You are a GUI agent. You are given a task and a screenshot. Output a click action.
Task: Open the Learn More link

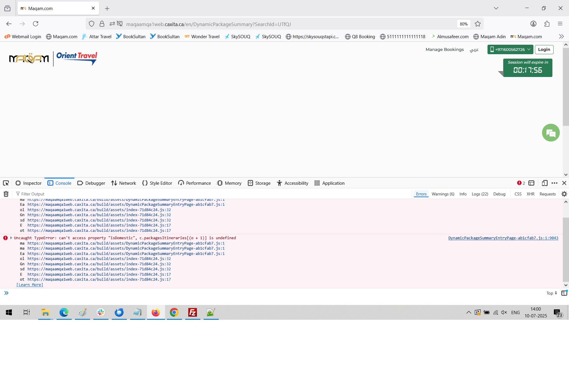coord(30,285)
